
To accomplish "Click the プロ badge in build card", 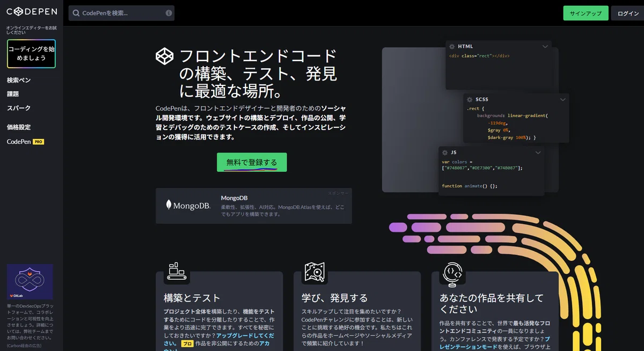I will click(x=187, y=343).
